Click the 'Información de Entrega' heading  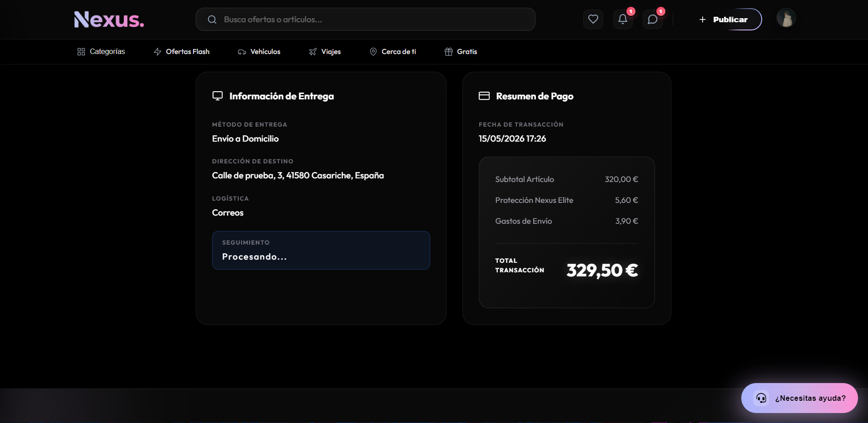[x=282, y=96]
